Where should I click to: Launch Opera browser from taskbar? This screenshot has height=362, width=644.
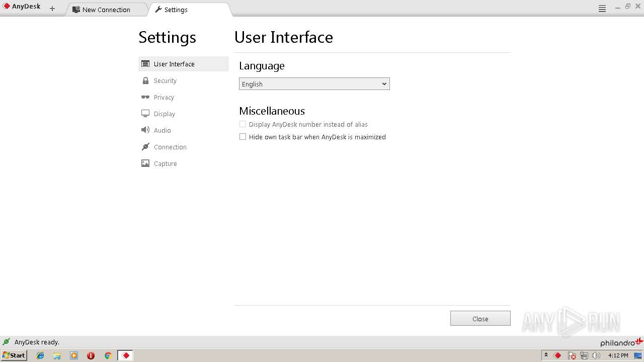91,355
